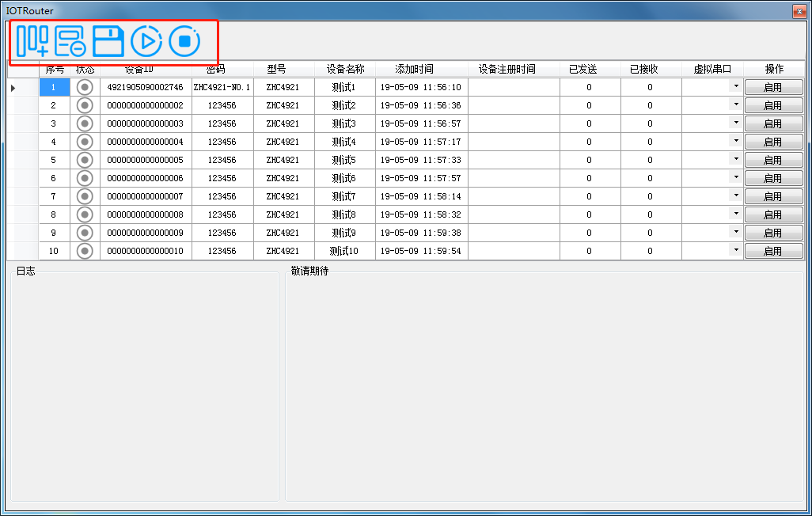Image resolution: width=812 pixels, height=516 pixels.
Task: Toggle the status indicator for device 测试8
Action: click(85, 214)
